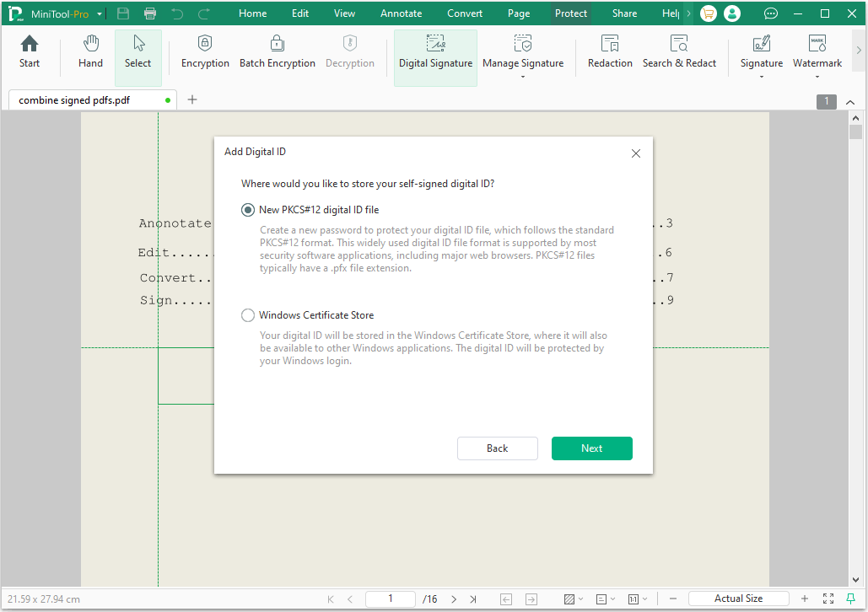Click the Redaction tool
The height and width of the screenshot is (612, 868).
[610, 51]
